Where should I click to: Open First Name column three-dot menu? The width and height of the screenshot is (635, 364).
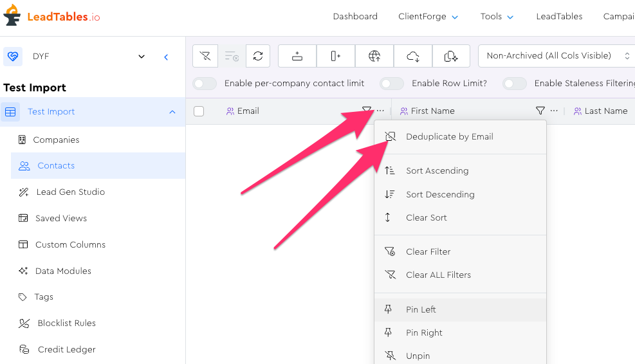click(554, 111)
